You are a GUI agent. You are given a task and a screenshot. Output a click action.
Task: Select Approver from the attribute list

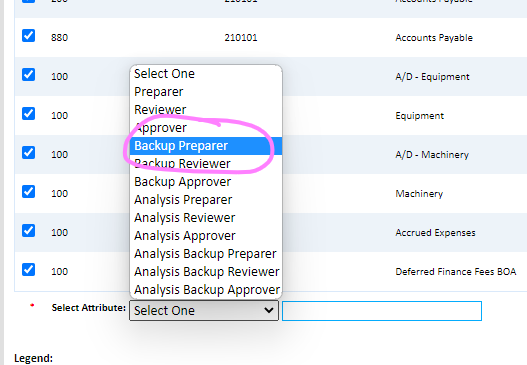click(206, 128)
